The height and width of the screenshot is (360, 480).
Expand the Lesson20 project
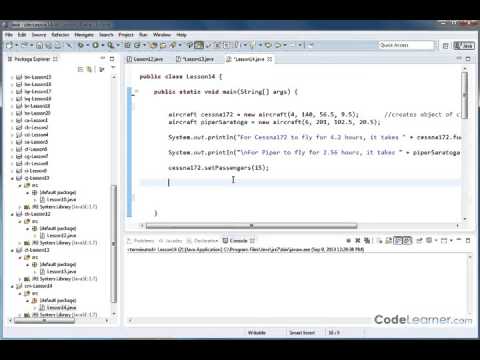(x=12, y=113)
